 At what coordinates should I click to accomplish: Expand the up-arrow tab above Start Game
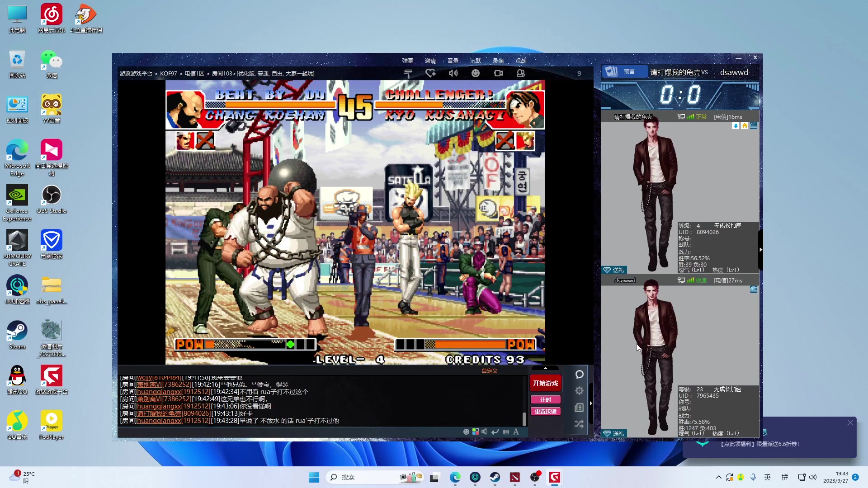pyautogui.click(x=545, y=368)
